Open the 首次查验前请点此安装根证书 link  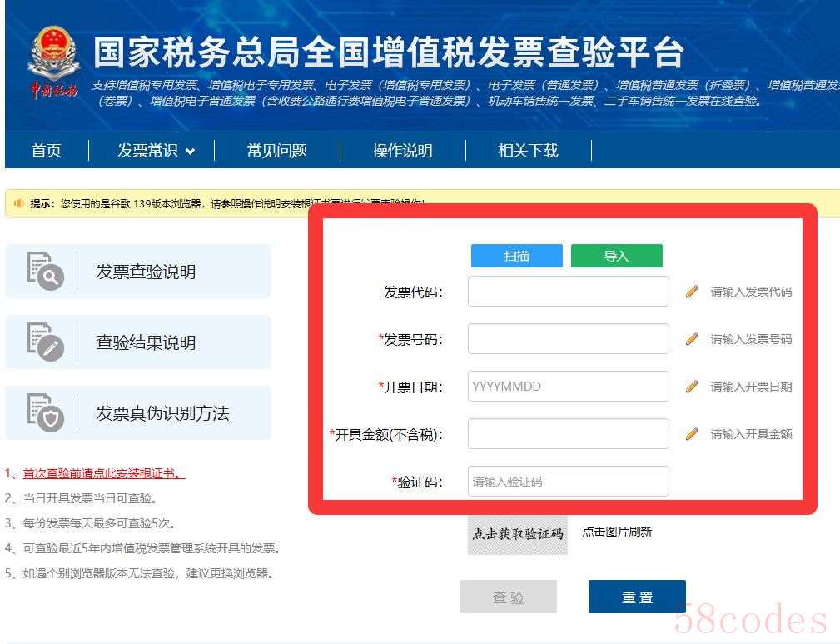104,473
